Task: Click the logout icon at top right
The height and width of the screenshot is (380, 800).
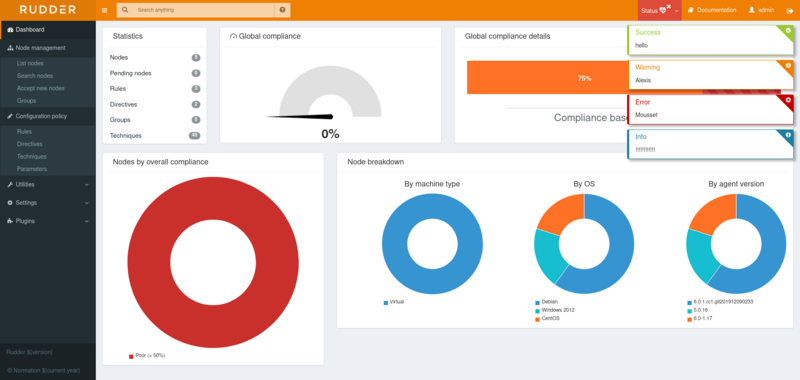Action: [790, 10]
